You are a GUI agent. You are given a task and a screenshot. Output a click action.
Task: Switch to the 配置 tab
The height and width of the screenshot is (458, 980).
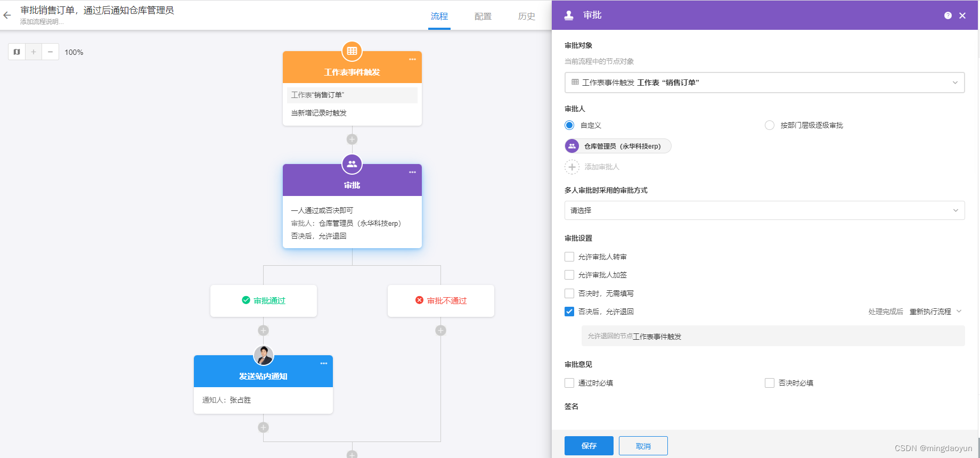coord(483,16)
